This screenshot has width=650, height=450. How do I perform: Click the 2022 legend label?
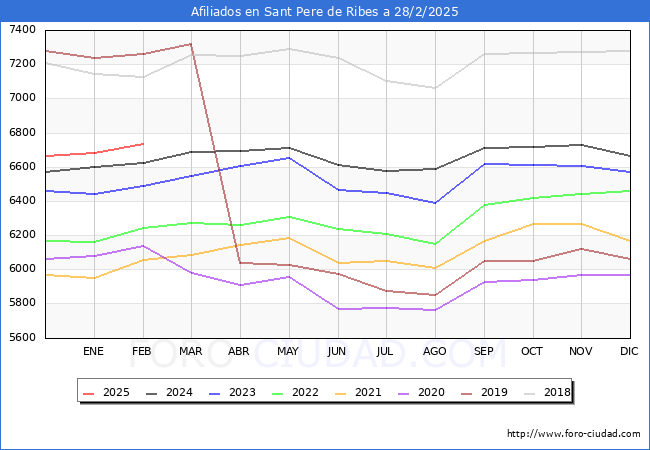coord(305,392)
